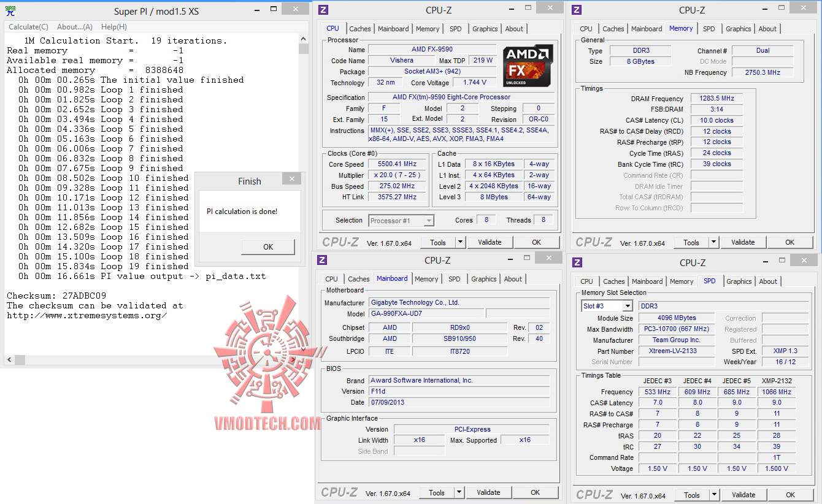Open CPU tab in the Gigabyte motherboard window
822x504 pixels.
pos(332,279)
